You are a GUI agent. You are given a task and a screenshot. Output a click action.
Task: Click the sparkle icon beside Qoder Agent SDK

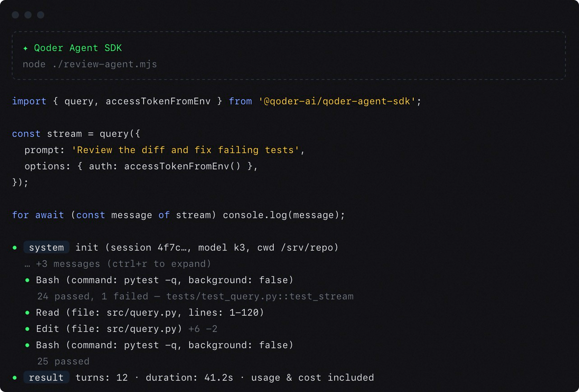pyautogui.click(x=25, y=48)
